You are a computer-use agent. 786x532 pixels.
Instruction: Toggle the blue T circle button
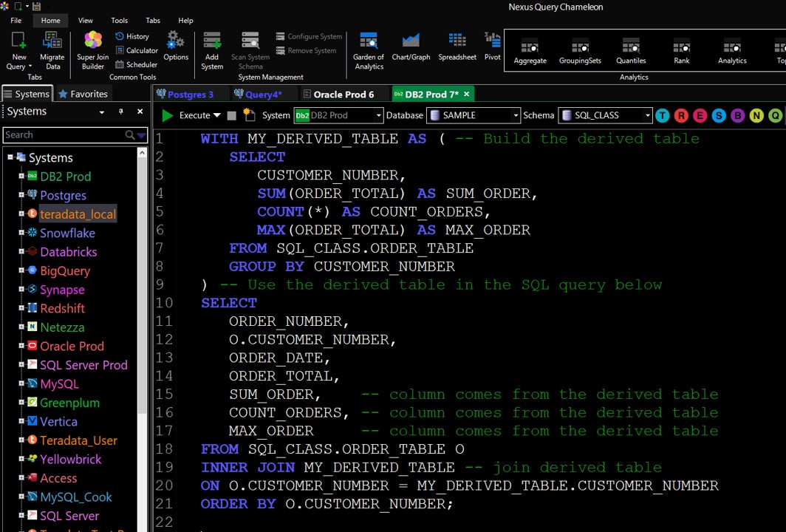(662, 115)
